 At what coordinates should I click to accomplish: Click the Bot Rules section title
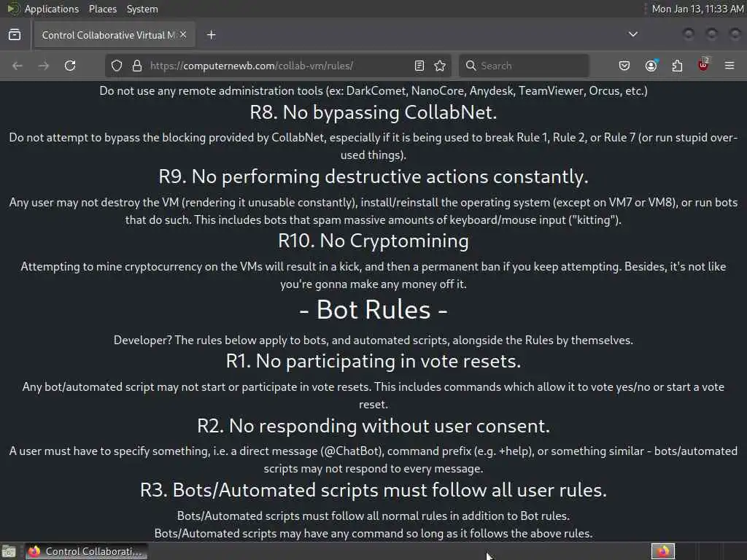coord(373,309)
